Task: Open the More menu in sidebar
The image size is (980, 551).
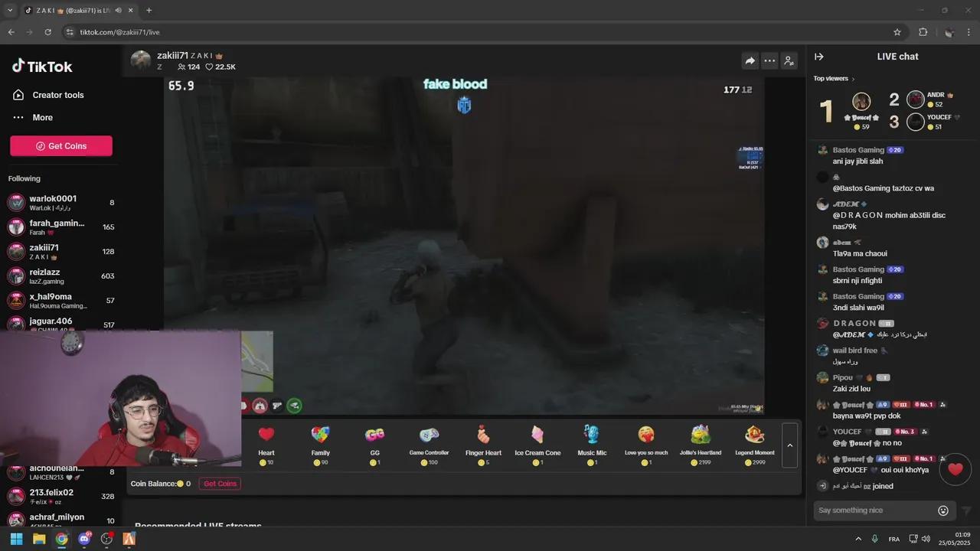Action: click(x=33, y=117)
